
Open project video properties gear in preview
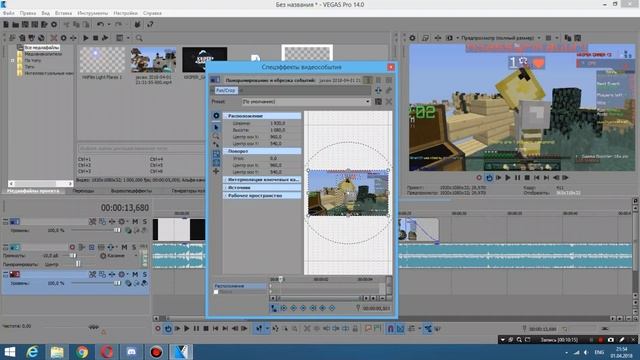pyautogui.click(x=413, y=38)
